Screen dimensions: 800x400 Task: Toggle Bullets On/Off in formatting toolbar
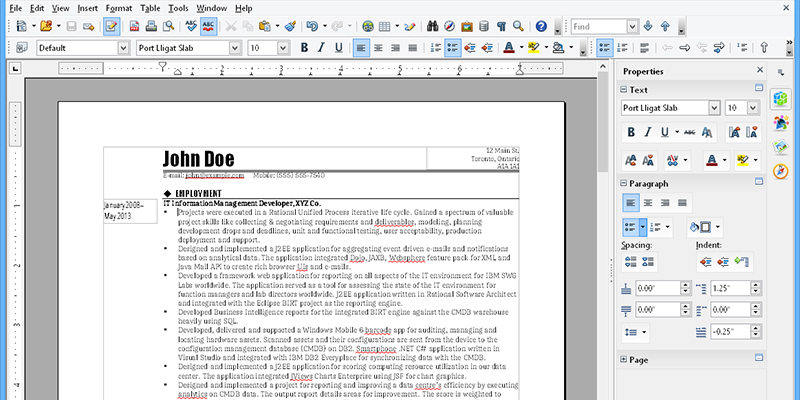pos(453,48)
